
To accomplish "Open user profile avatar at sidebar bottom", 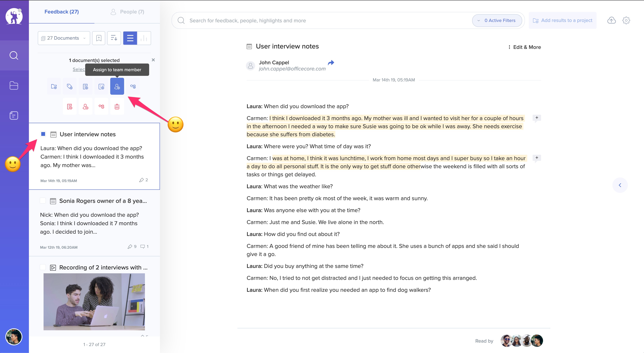I will click(14, 336).
